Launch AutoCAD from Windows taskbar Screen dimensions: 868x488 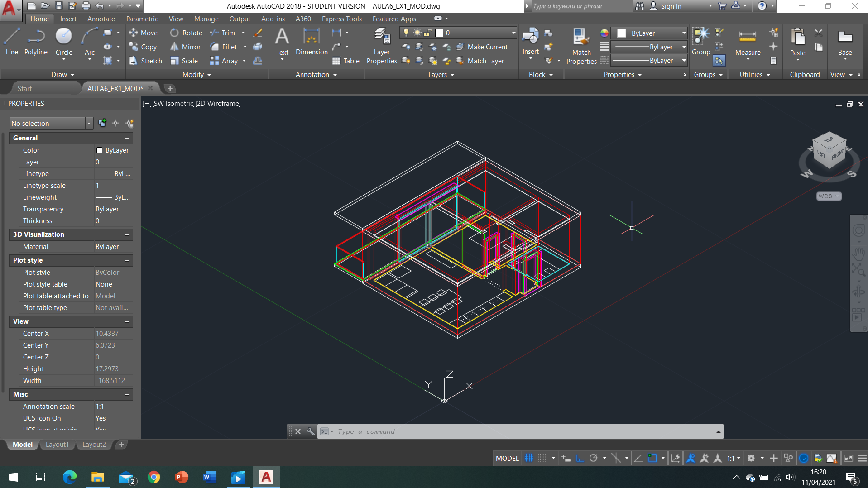click(x=266, y=477)
